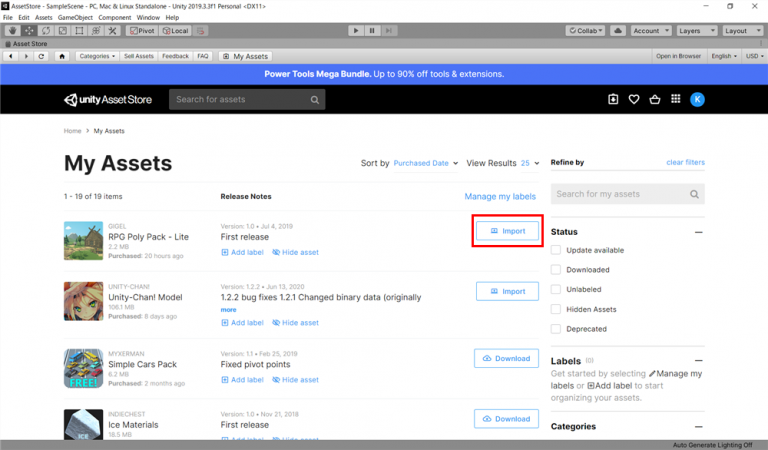
Task: Click the Pause button
Action: point(372,30)
